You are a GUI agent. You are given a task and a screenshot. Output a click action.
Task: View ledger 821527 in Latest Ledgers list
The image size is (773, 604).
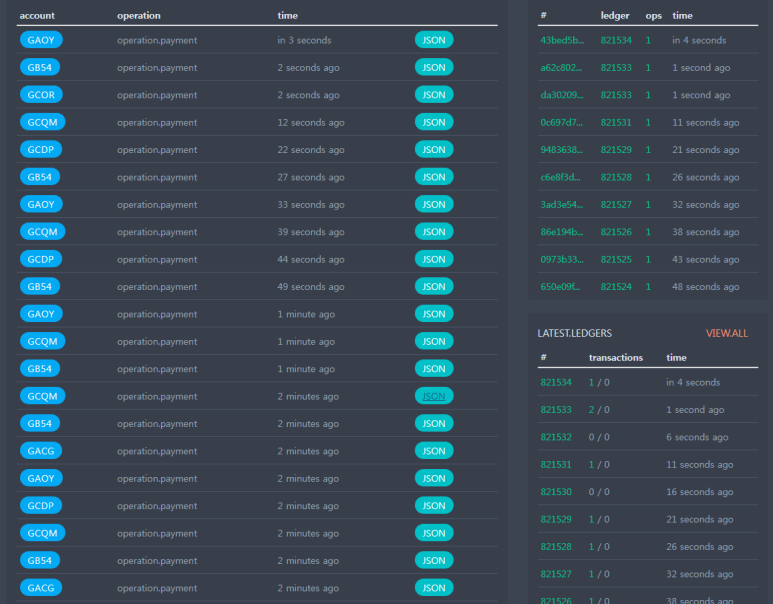[556, 574]
